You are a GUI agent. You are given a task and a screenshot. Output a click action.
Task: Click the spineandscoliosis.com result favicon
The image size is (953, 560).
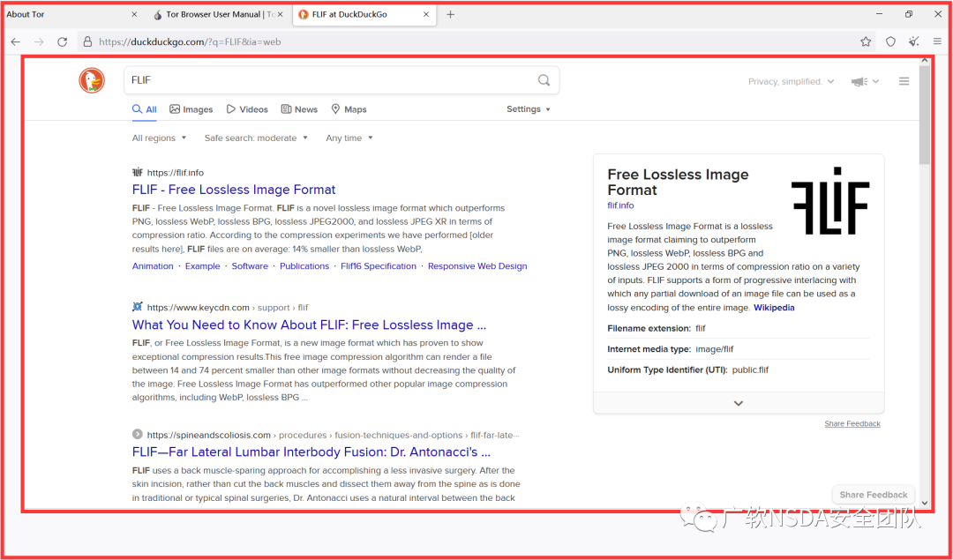click(x=138, y=435)
